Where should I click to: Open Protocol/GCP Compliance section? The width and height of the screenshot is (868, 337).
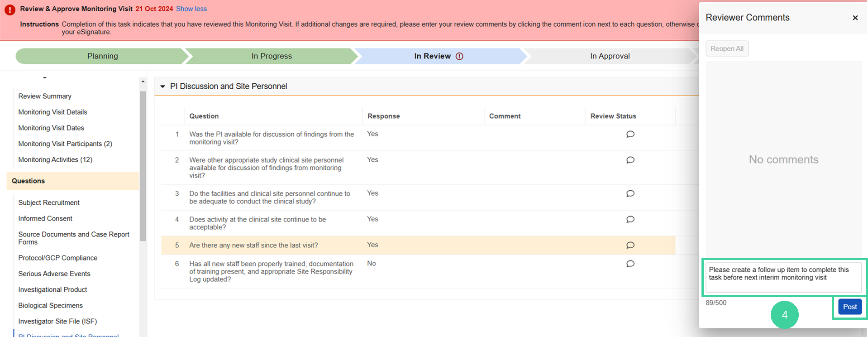(58, 258)
